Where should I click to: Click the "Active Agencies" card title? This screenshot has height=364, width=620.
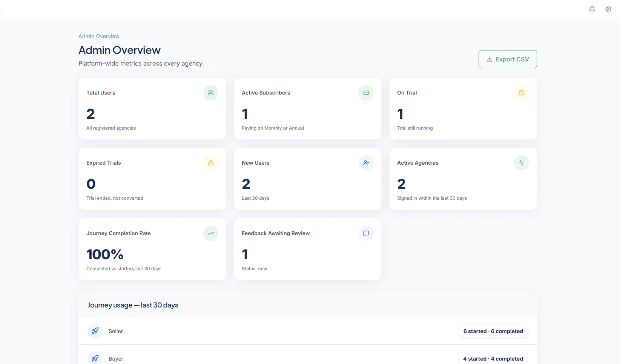tap(418, 163)
